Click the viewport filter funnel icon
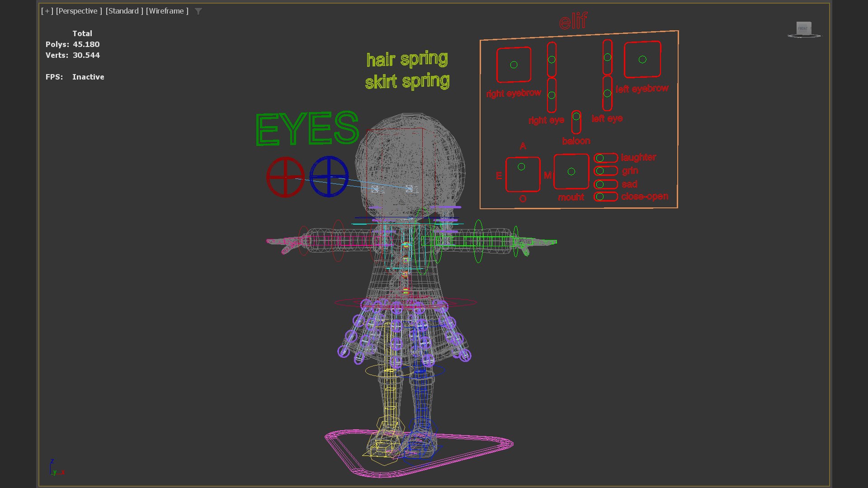868x488 pixels. tap(198, 11)
